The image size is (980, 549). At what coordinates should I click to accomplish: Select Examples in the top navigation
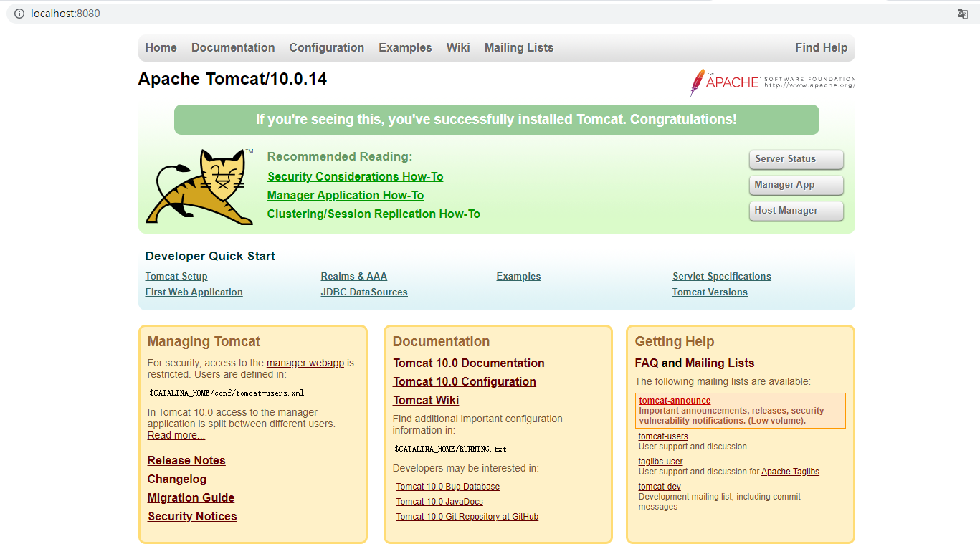[x=405, y=48]
